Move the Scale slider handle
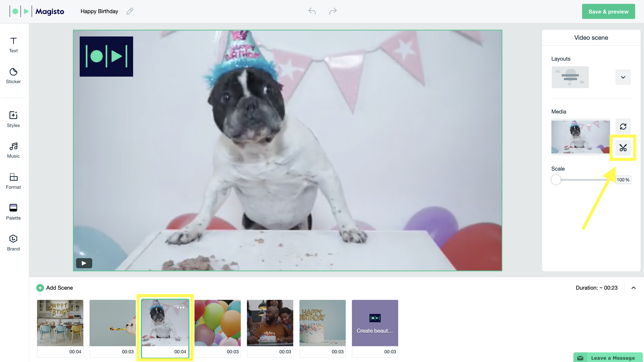The image size is (644, 362). coord(556,180)
